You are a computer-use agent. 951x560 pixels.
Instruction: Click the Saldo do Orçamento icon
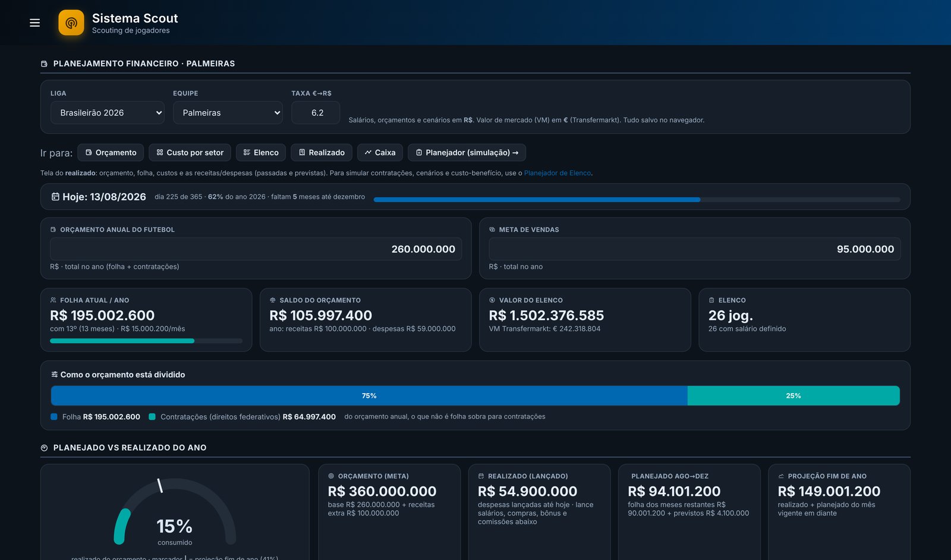tap(273, 300)
